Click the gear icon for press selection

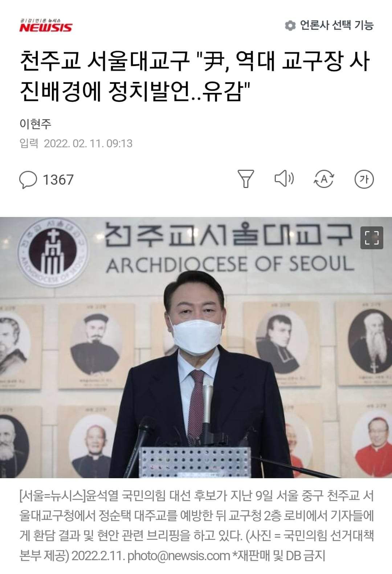tap(290, 25)
